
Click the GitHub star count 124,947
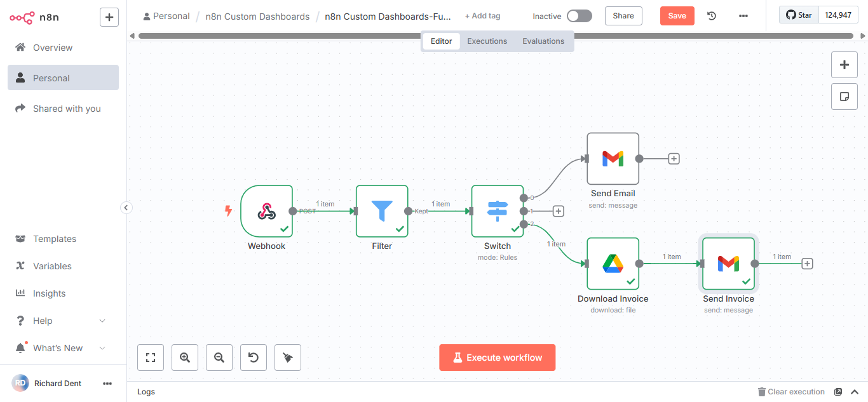pos(838,15)
